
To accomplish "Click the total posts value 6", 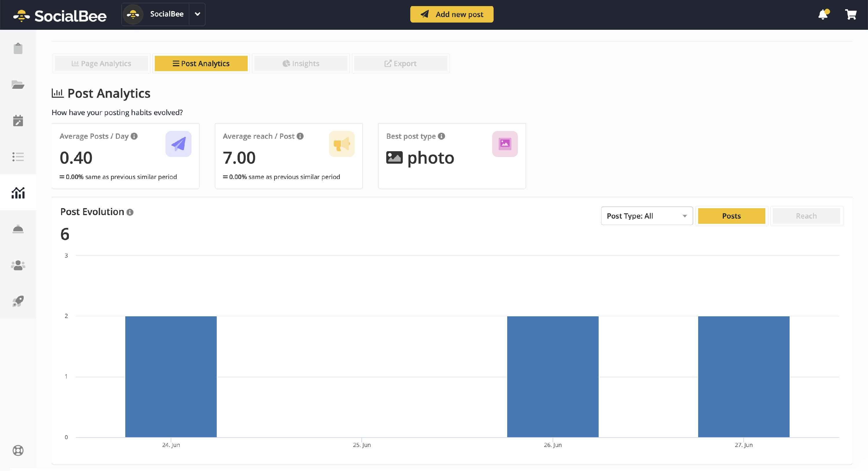I will (x=65, y=234).
